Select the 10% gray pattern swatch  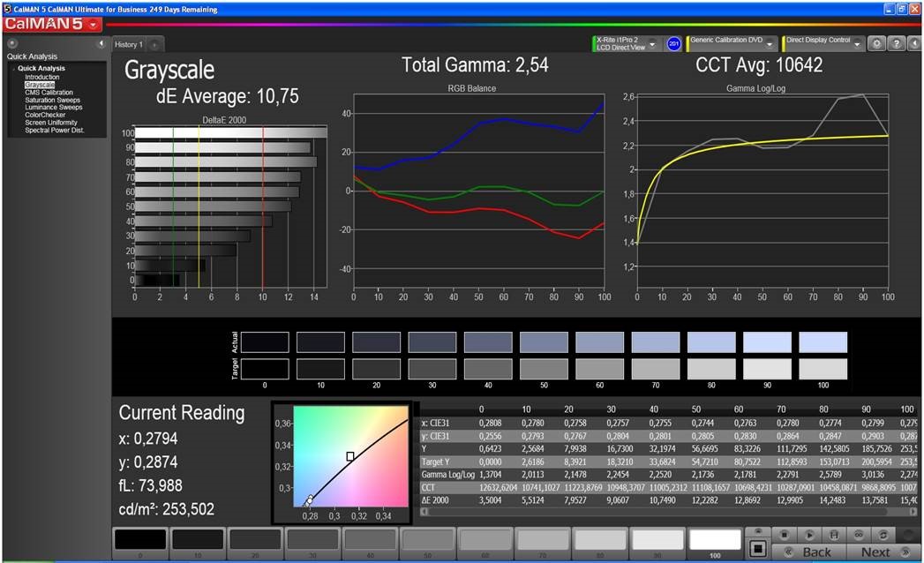[x=198, y=543]
